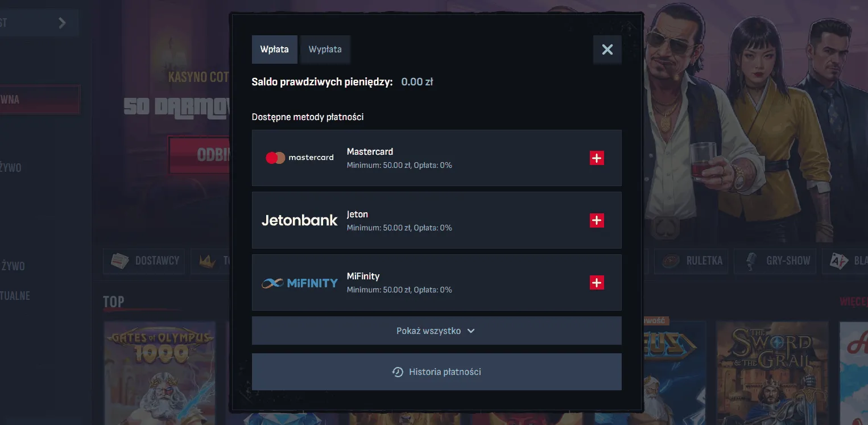868x425 pixels.
Task: Click the Mastercard logo
Action: coord(300,158)
